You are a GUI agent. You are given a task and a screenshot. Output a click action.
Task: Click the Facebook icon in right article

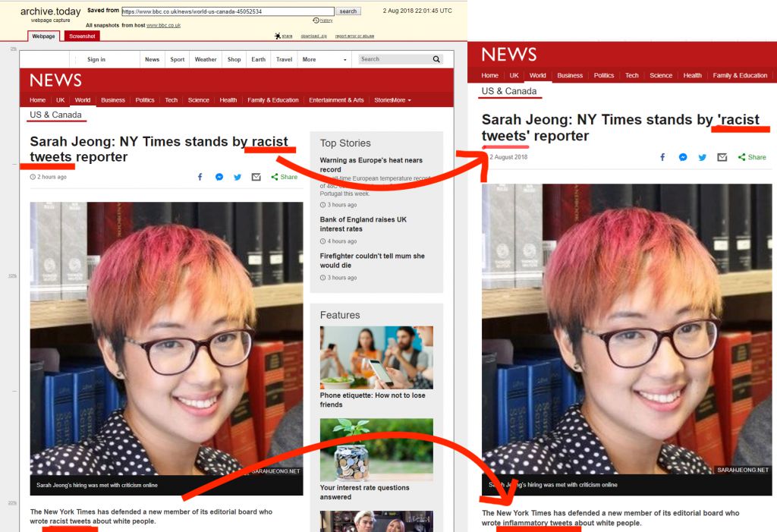[662, 157]
